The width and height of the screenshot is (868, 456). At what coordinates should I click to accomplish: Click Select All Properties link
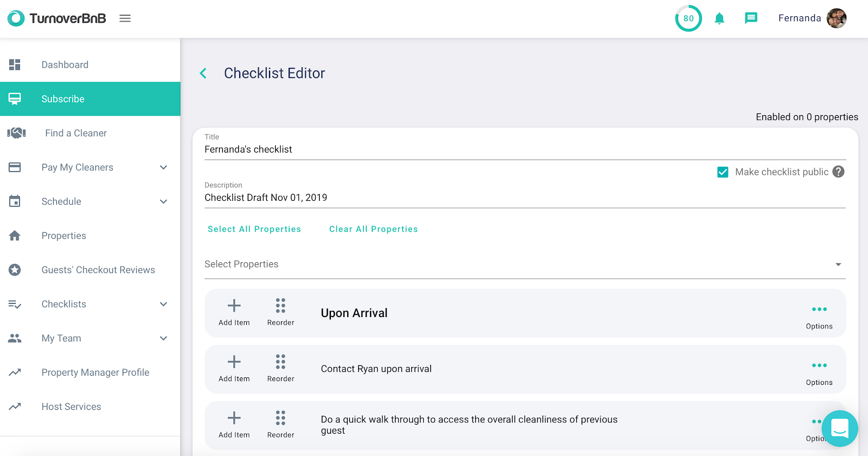[x=254, y=229]
